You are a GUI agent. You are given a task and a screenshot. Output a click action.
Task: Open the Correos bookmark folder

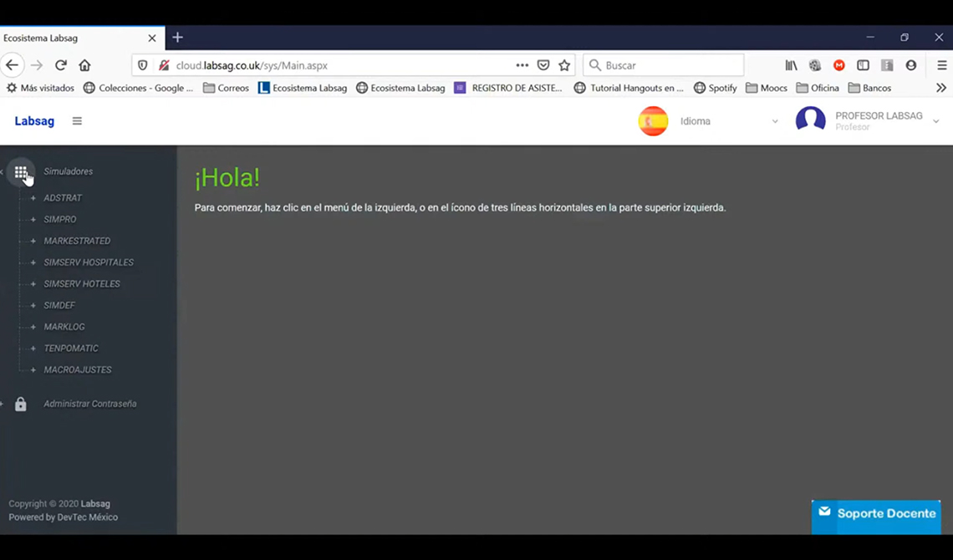[226, 88]
